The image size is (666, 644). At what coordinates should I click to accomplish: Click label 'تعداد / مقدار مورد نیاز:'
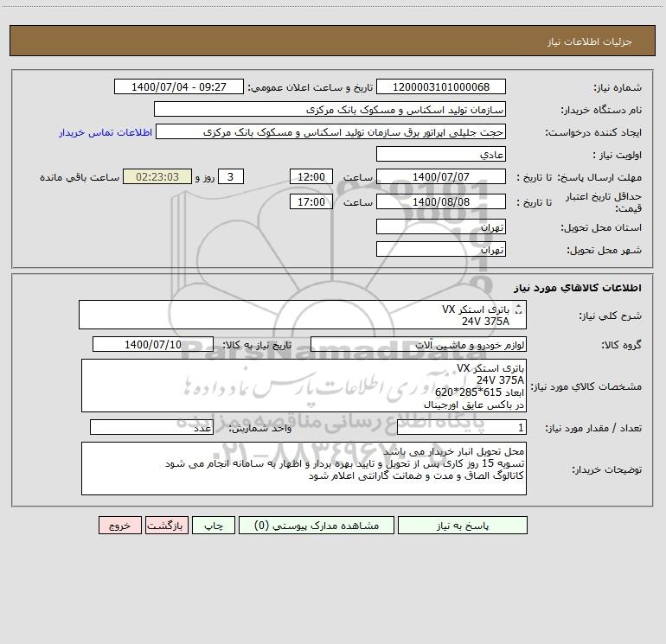point(593,428)
